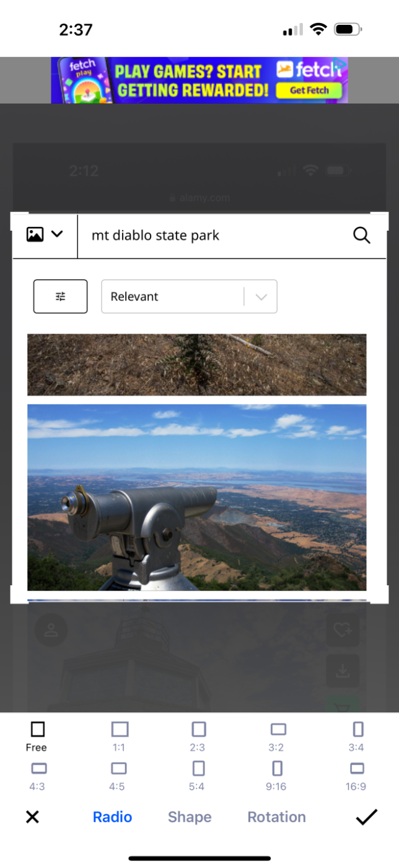399x868 pixels.
Task: Expand the Relevant sort dropdown
Action: click(x=189, y=296)
